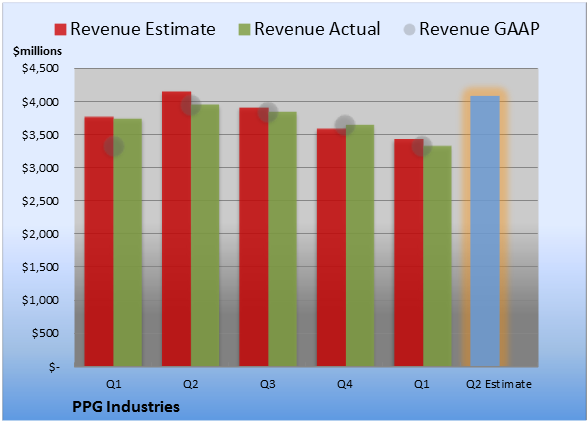Select the red Q2 revenue estimate bar
The image size is (588, 422).
(176, 229)
